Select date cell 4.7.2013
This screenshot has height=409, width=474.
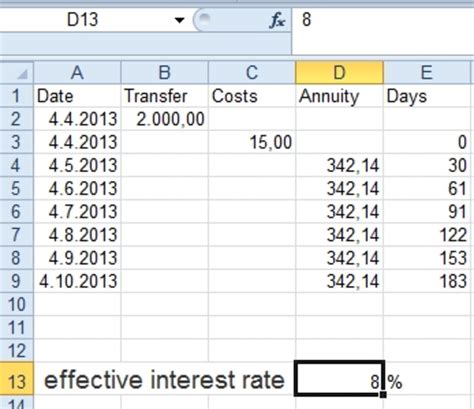click(x=77, y=211)
